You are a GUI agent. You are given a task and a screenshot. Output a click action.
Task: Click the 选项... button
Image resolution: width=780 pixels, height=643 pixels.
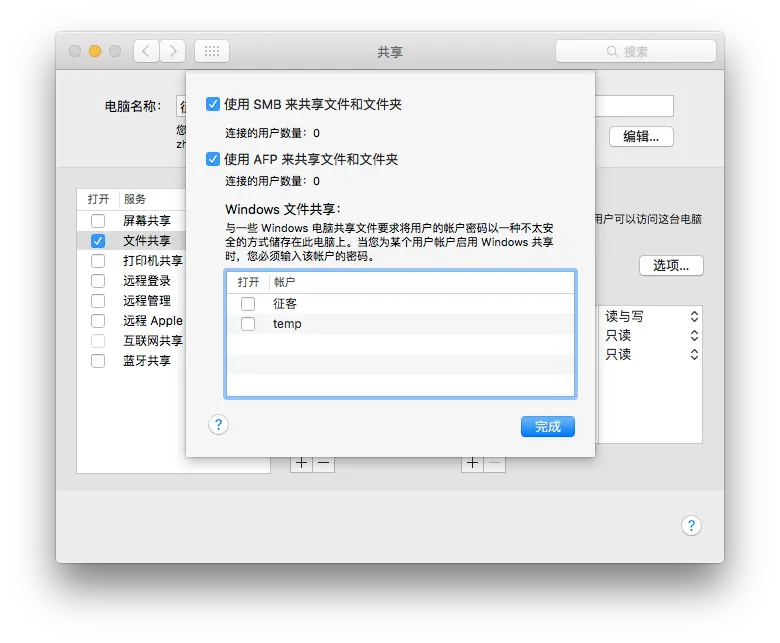pos(671,266)
